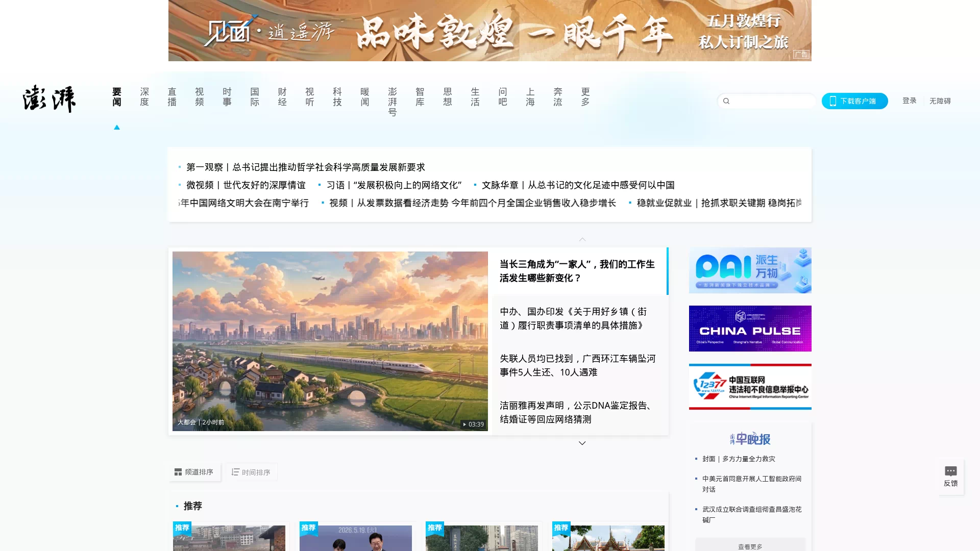Open the 洁丽雅再发声明 story
This screenshot has height=551, width=980.
(577, 412)
